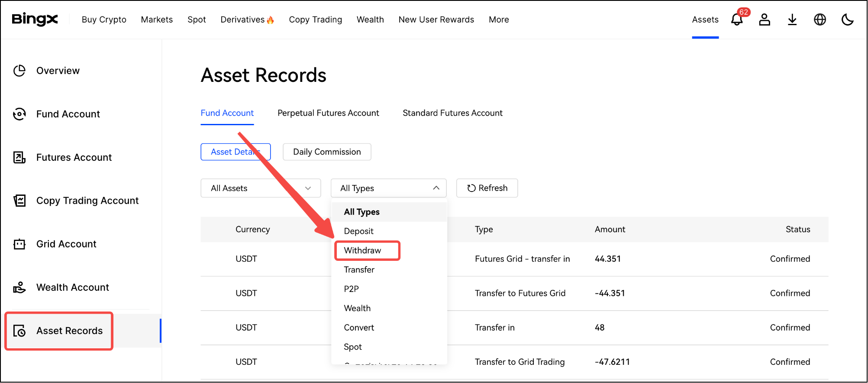
Task: Go to Futures Account in sidebar
Action: pyautogui.click(x=74, y=157)
